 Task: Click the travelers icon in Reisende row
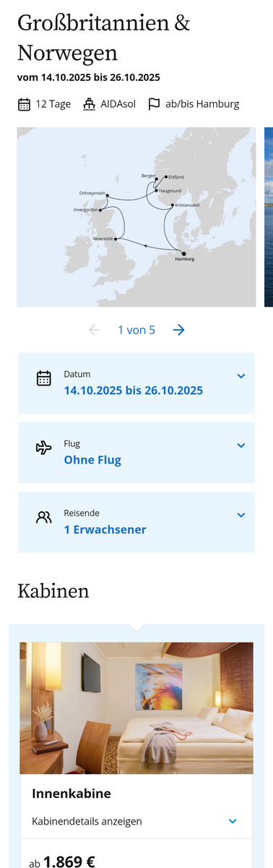tap(44, 517)
